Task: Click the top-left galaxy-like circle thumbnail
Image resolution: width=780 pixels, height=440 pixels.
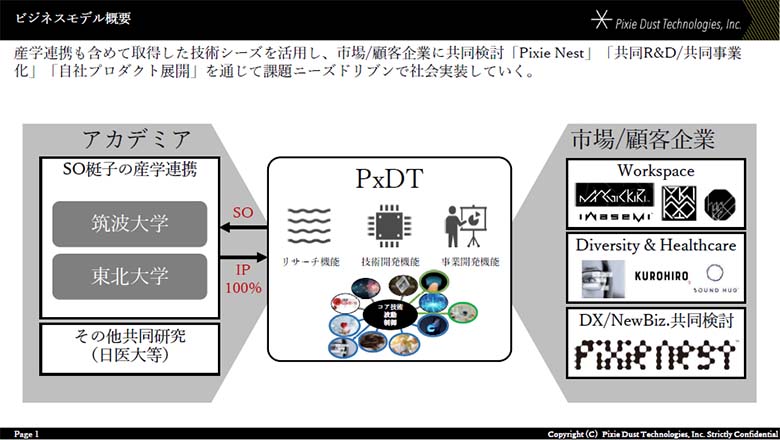Action: 366,288
